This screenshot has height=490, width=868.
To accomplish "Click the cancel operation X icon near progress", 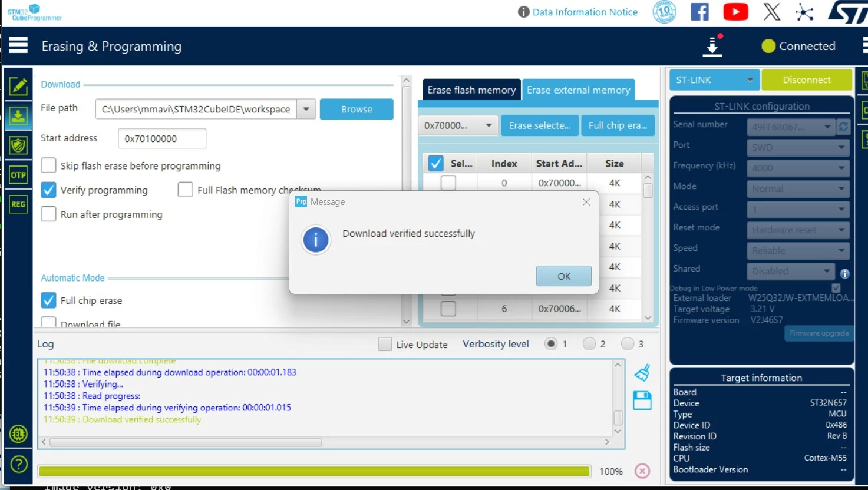I will click(x=642, y=471).
